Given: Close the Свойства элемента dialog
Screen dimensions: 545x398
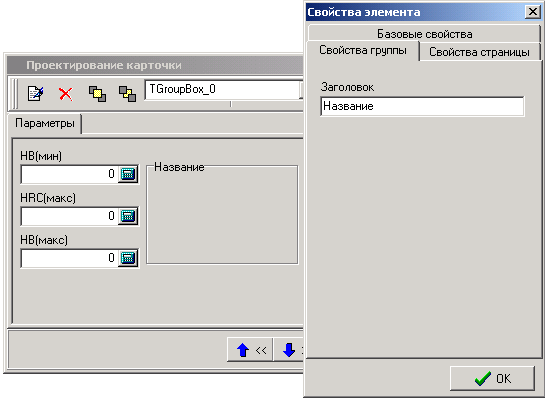Looking at the screenshot, I should tap(532, 12).
